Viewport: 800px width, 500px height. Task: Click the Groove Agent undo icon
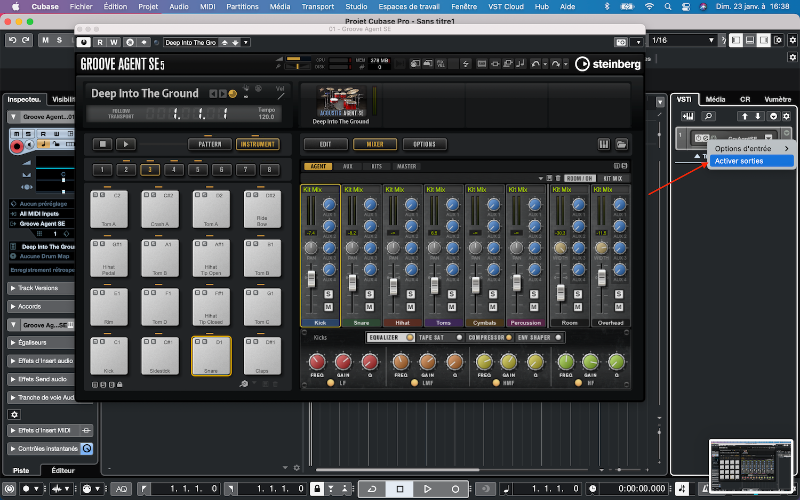click(535, 64)
